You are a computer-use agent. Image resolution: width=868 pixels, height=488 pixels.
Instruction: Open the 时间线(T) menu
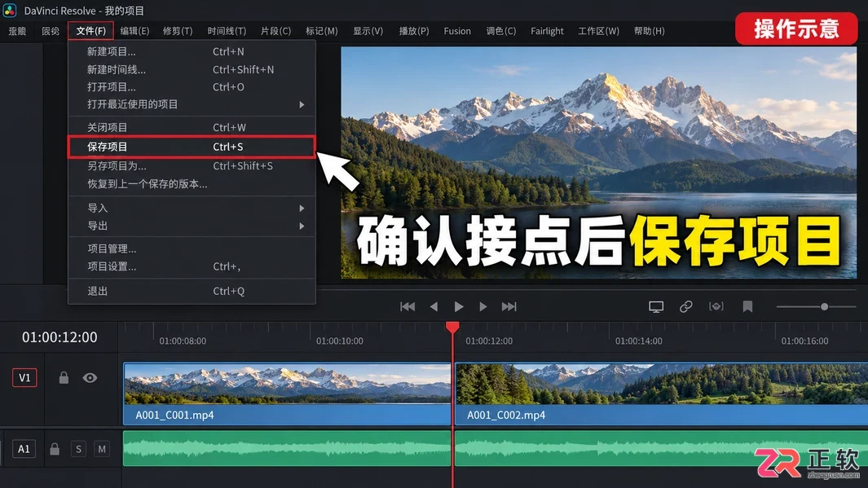pos(227,31)
